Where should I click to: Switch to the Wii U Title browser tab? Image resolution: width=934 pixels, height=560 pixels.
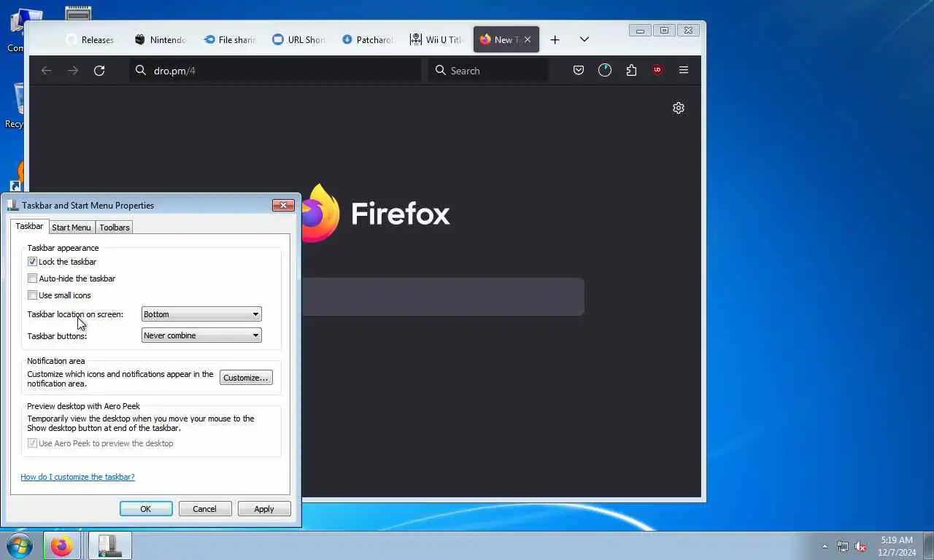[436, 39]
